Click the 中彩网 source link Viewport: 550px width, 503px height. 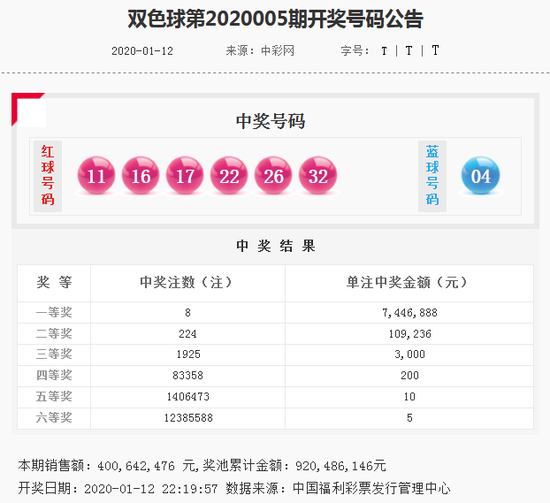277,51
